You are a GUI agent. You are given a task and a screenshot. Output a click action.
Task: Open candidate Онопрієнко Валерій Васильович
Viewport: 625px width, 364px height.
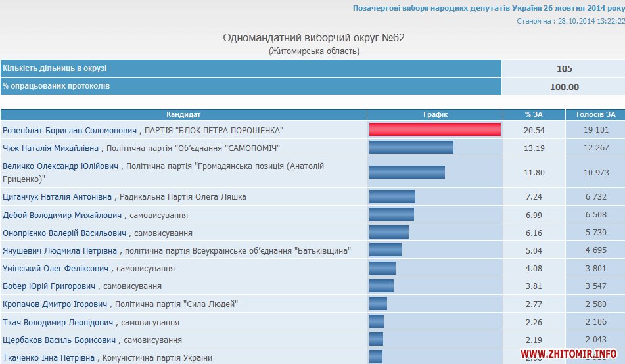[65, 233]
